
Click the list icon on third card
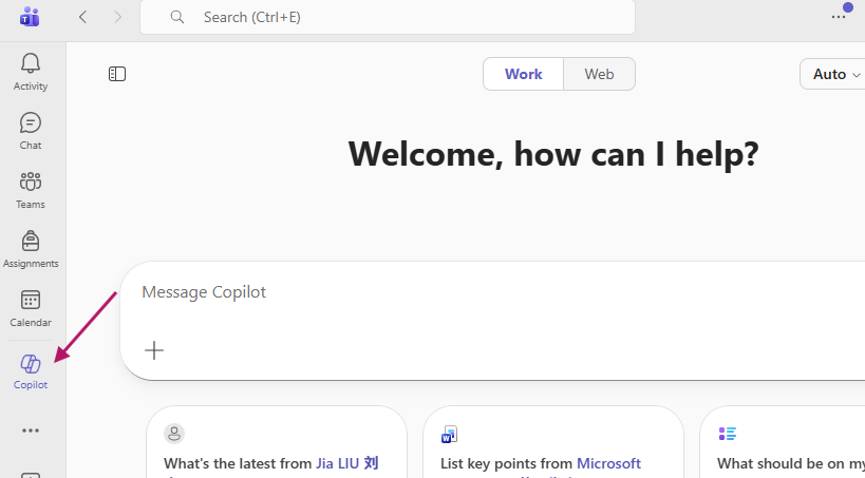(727, 433)
